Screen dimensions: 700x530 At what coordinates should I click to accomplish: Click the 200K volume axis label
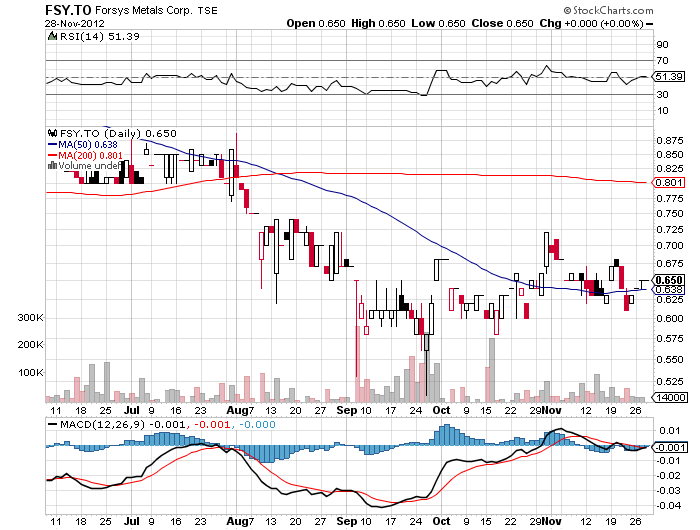click(30, 345)
